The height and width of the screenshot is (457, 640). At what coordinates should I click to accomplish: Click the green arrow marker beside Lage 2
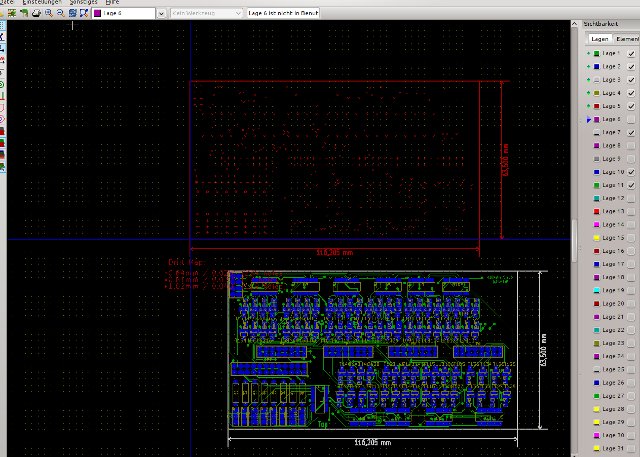tap(588, 67)
